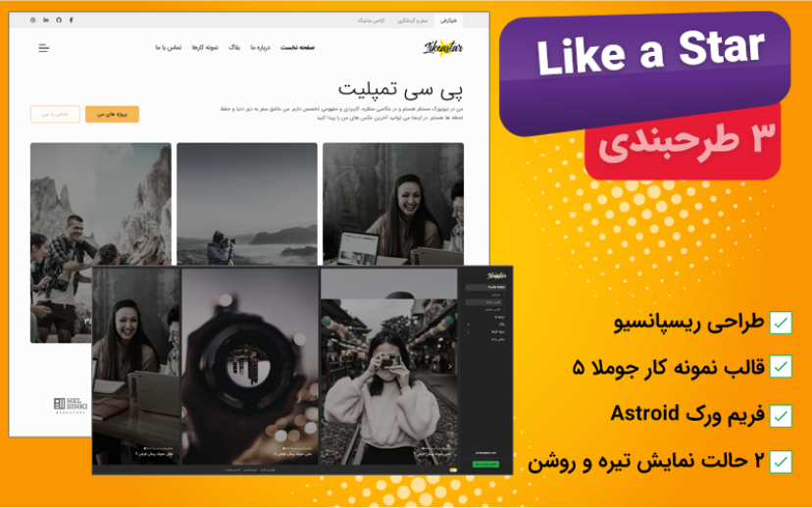
Task: Click the checkbox beside فریم ورک Astroid
Action: coord(781,415)
